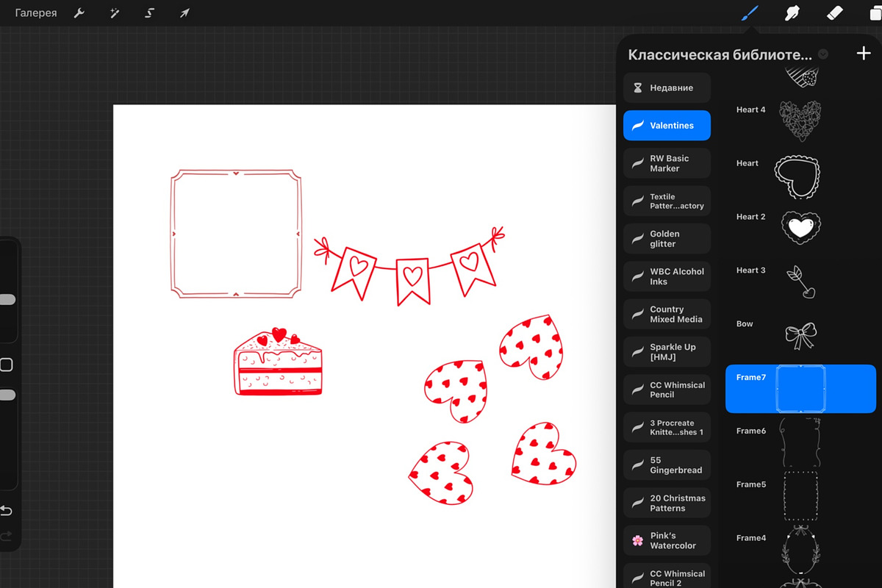Select the Valentines brush set

tap(667, 126)
